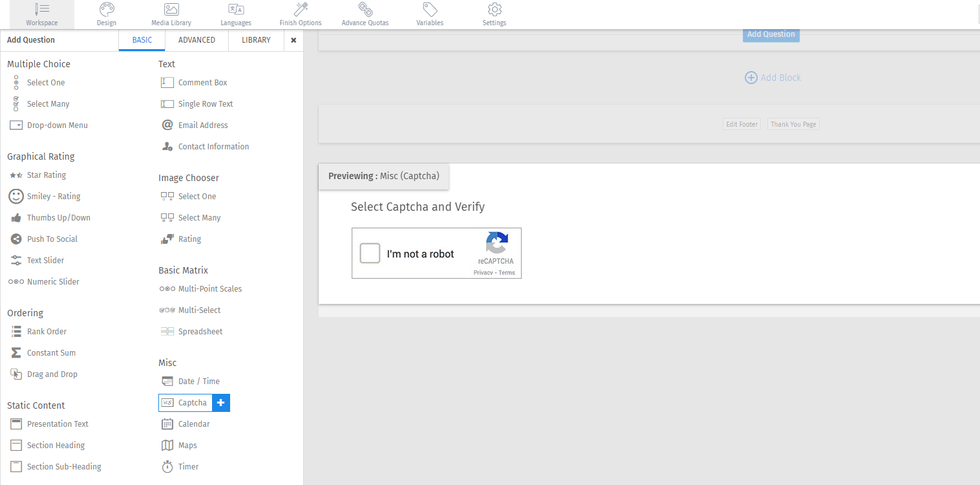
Task: Add a Thumbs Up/Down question
Action: [x=50, y=218]
